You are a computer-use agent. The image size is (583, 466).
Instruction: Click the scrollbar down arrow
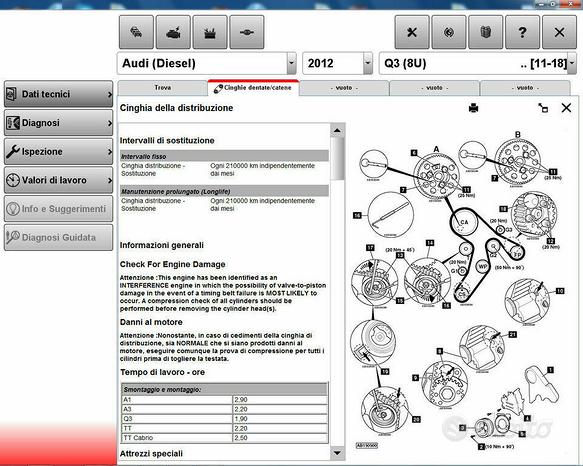point(337,453)
